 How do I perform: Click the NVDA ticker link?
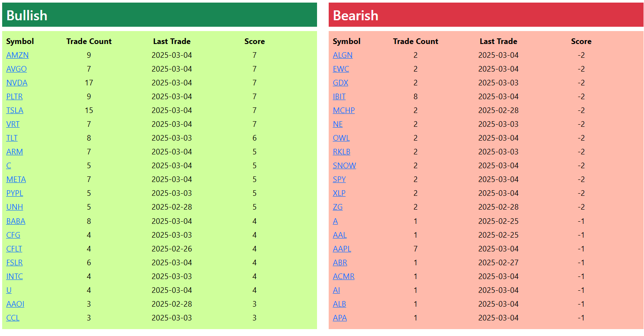[x=17, y=83]
